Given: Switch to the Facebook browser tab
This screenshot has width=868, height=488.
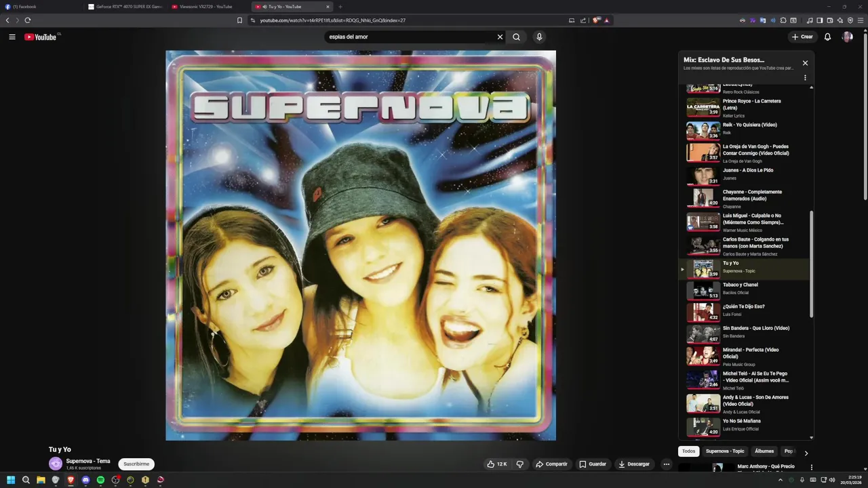Looking at the screenshot, I should 41,7.
